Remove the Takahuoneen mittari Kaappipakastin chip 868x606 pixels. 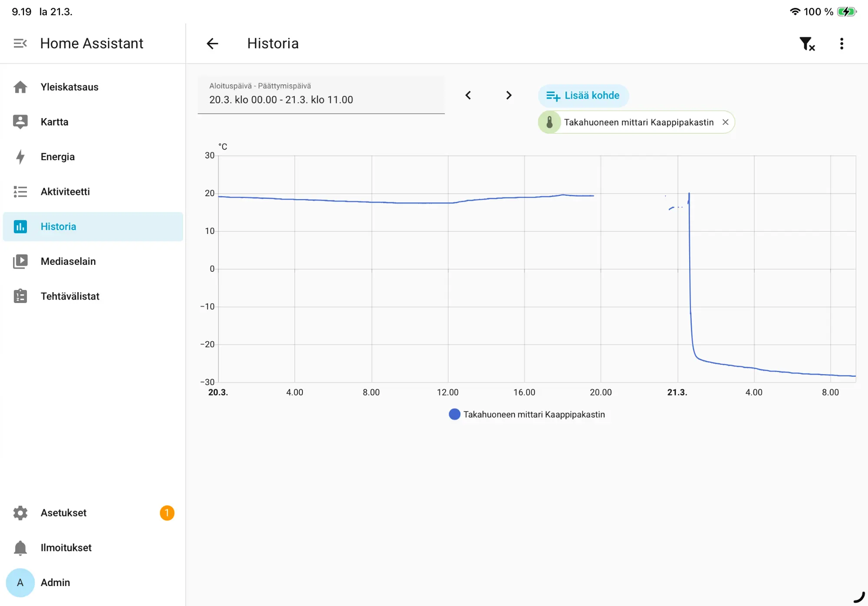[x=725, y=122]
